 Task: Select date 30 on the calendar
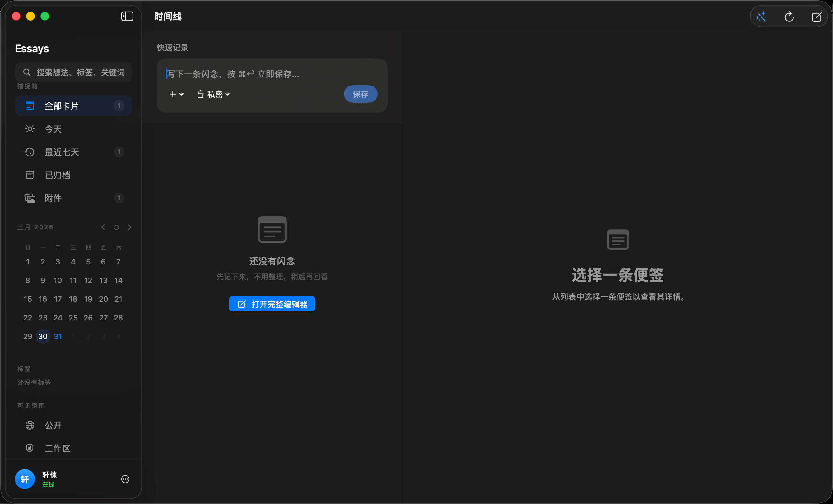click(43, 336)
